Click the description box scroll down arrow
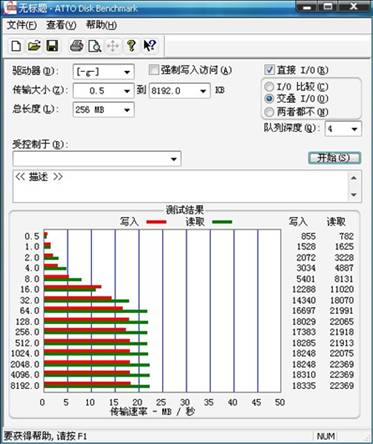Viewport: 373px width, 444px height. point(354,195)
